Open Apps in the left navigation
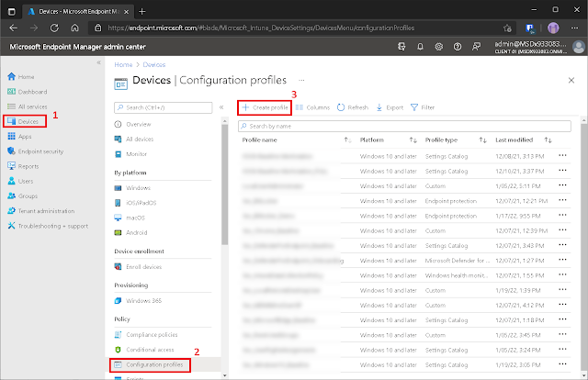This screenshot has height=380, width=588. tap(19, 137)
